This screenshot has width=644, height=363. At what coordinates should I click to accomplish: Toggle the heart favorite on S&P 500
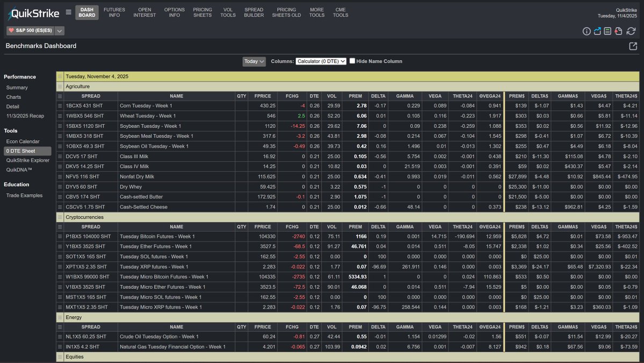point(11,31)
